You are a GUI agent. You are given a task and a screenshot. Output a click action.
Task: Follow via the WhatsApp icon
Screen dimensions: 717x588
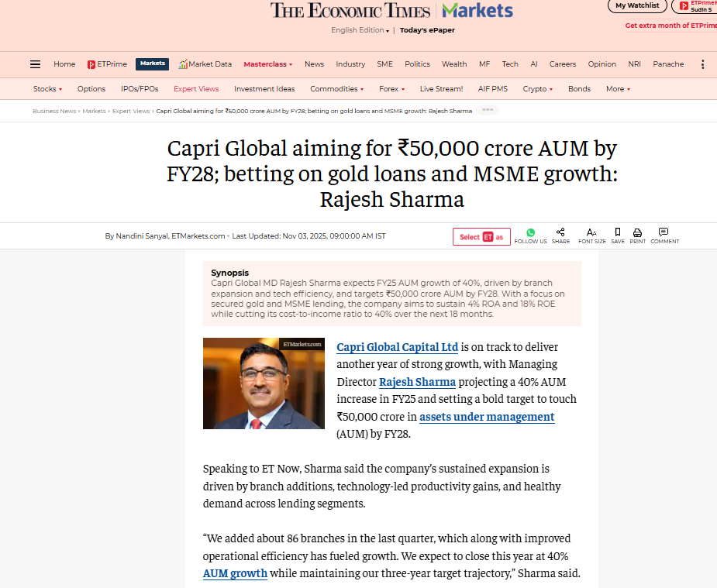pos(530,232)
